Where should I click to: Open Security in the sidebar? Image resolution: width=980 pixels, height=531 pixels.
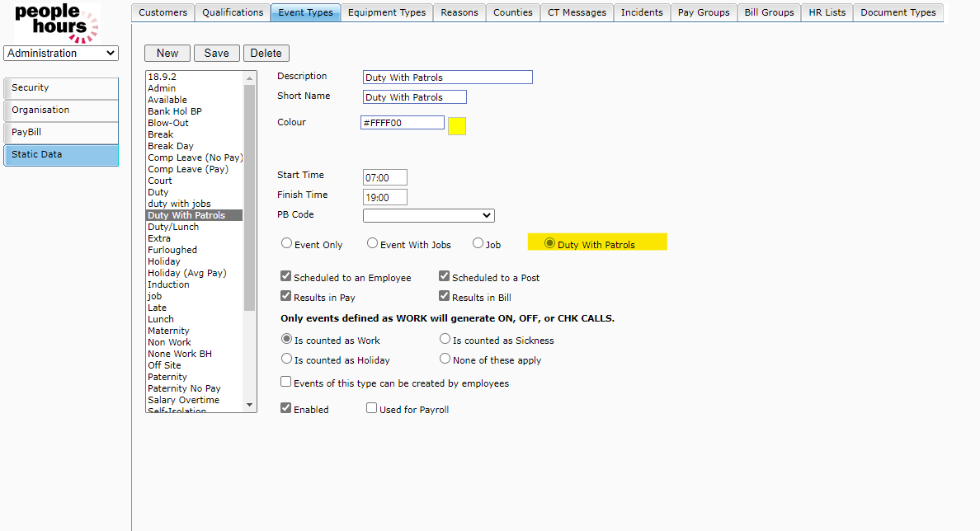click(61, 88)
